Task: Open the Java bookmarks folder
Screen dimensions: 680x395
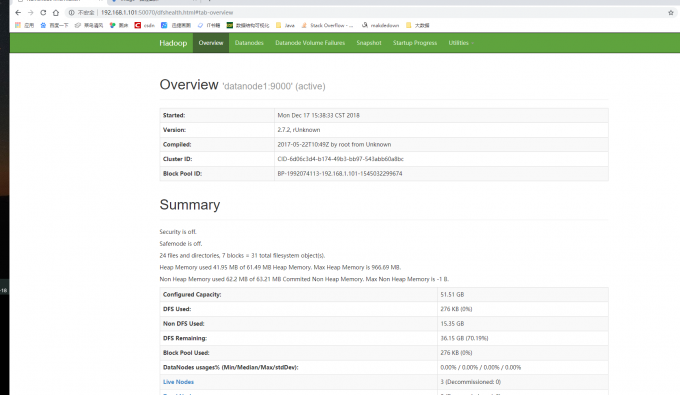Action: pos(285,25)
